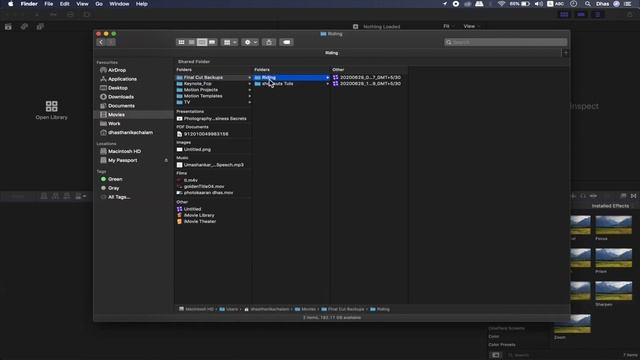640x360 pixels.
Task: Click Final Cut Backups in path bar
Action: tap(342, 309)
